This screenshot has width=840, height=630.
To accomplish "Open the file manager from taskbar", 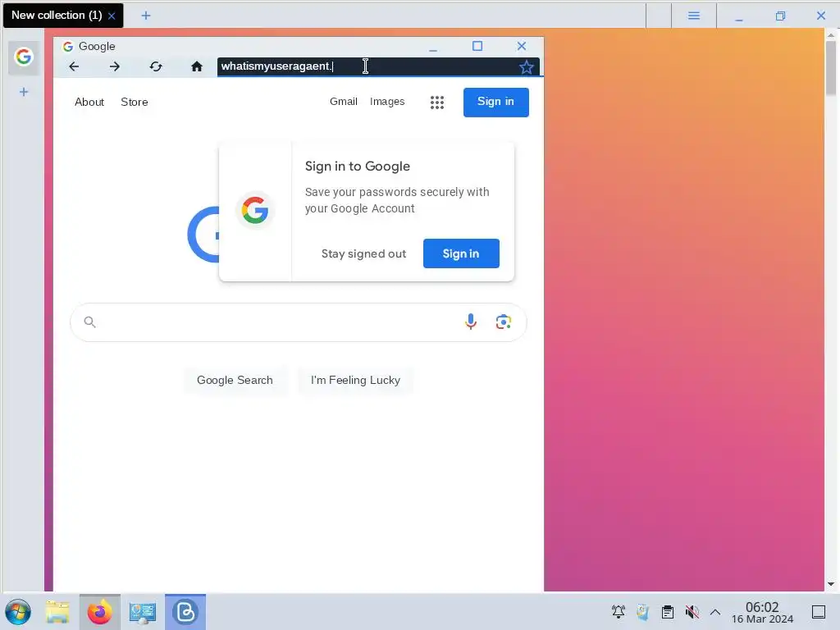I will pyautogui.click(x=57, y=612).
